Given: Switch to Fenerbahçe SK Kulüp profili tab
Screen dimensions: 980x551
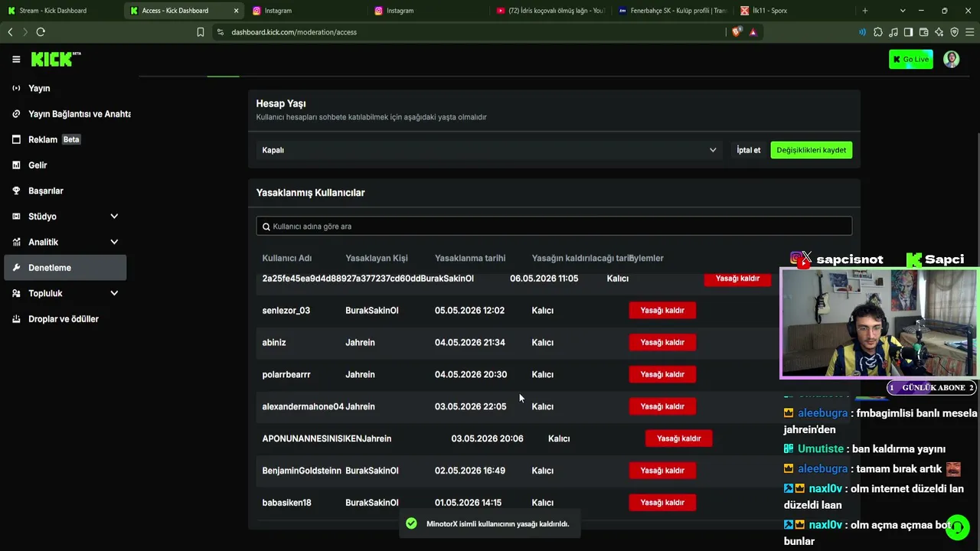Looking at the screenshot, I should coord(674,11).
